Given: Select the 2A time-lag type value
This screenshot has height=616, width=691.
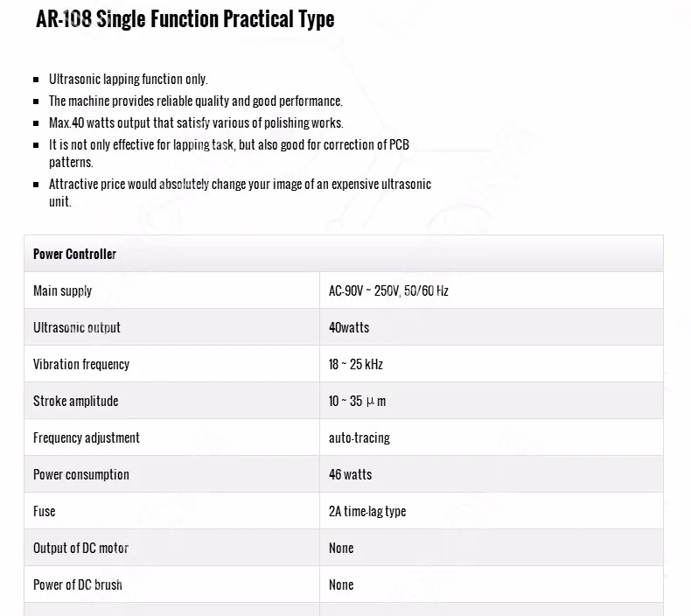Looking at the screenshot, I should pyautogui.click(x=367, y=512).
